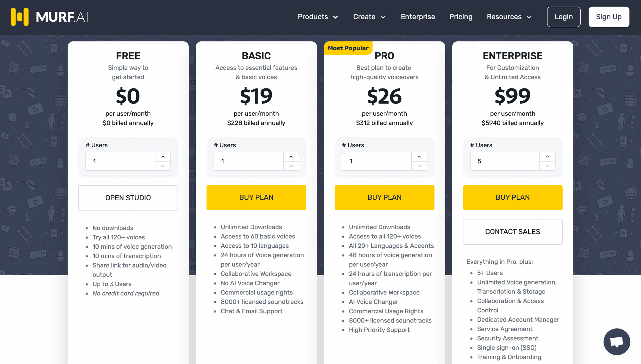641x364 pixels.
Task: Click the Login button
Action: click(564, 17)
